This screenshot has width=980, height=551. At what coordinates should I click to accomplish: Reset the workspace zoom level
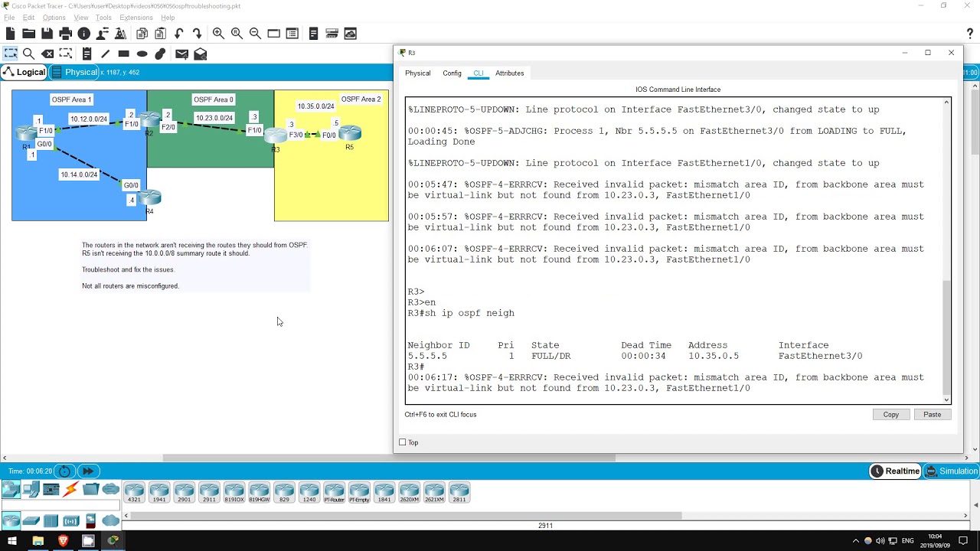coord(237,34)
